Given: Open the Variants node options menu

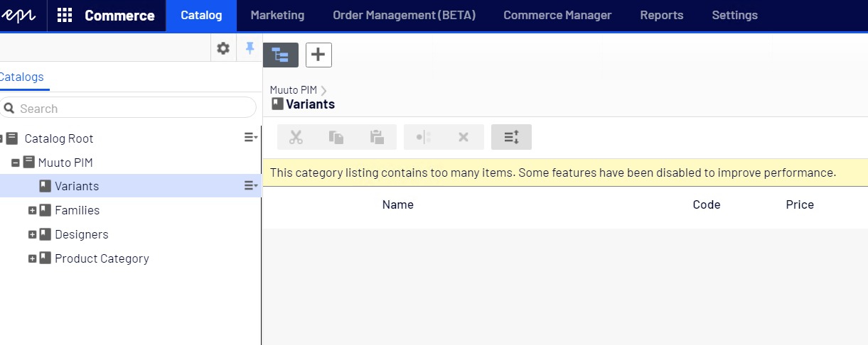Looking at the screenshot, I should [250, 186].
